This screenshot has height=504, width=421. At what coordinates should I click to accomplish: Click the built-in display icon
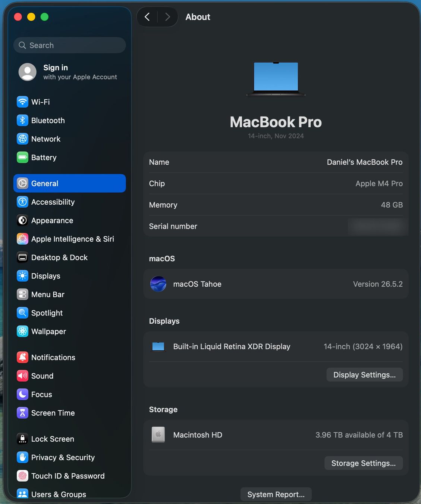coord(158,346)
